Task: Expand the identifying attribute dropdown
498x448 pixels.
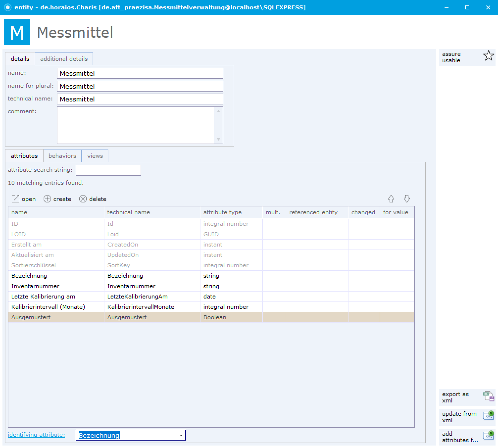Action: pyautogui.click(x=181, y=435)
